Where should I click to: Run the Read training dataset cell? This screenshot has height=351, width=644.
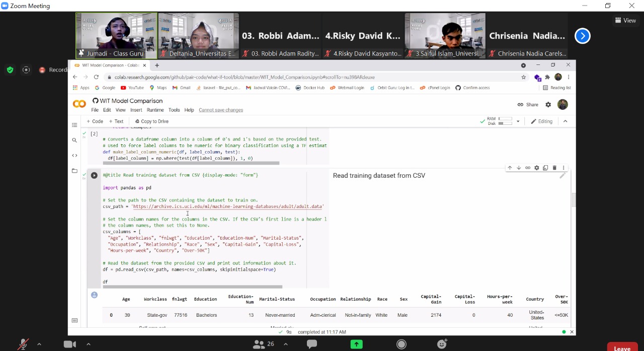pos(94,175)
